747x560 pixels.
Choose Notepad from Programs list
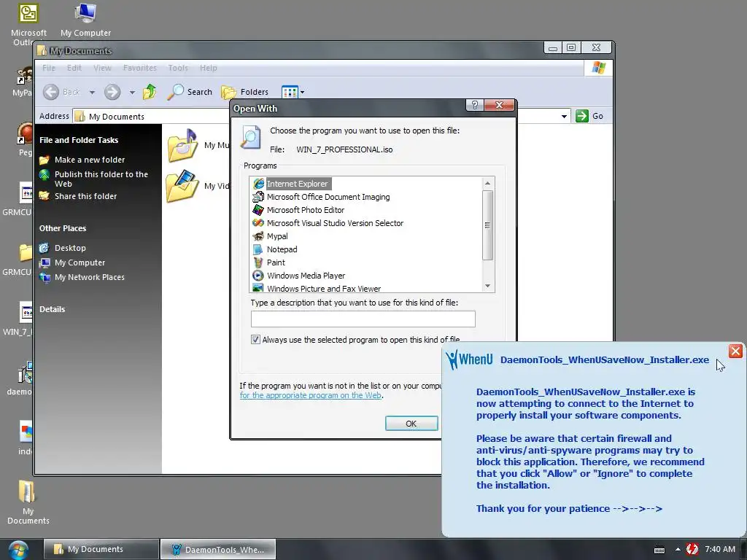click(275, 249)
